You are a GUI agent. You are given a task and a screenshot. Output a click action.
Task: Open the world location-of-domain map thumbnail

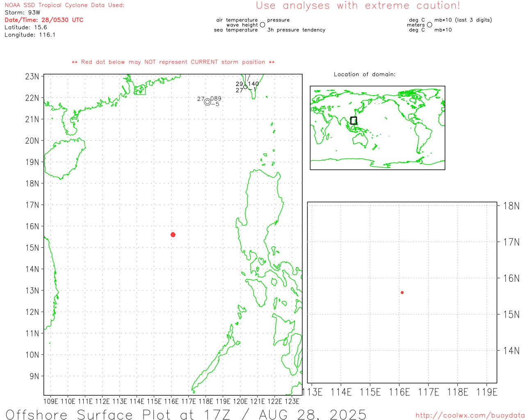click(377, 128)
